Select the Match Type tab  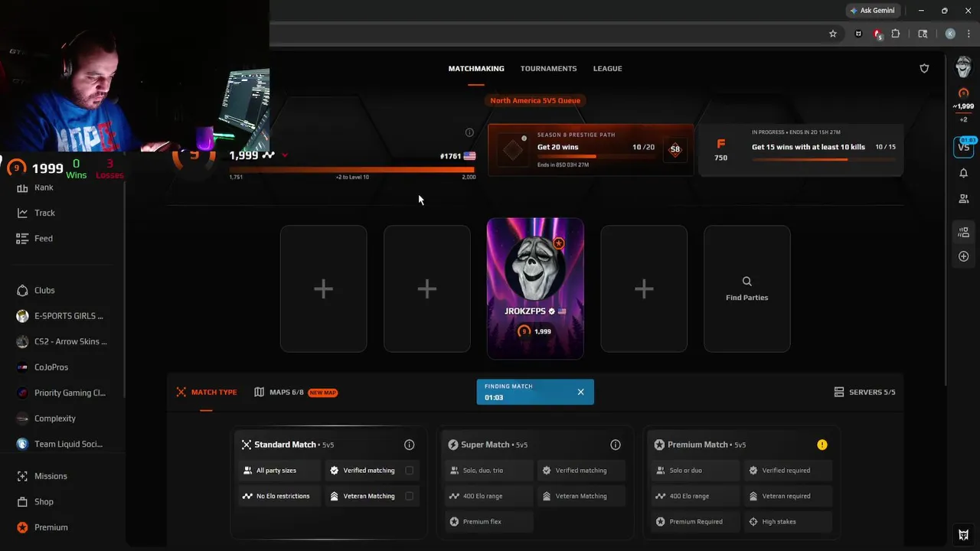207,392
